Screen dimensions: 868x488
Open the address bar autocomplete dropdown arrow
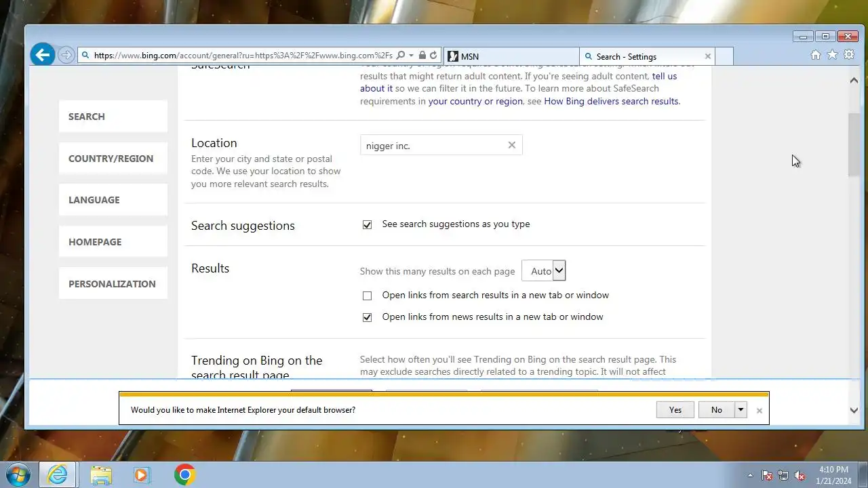(x=411, y=56)
